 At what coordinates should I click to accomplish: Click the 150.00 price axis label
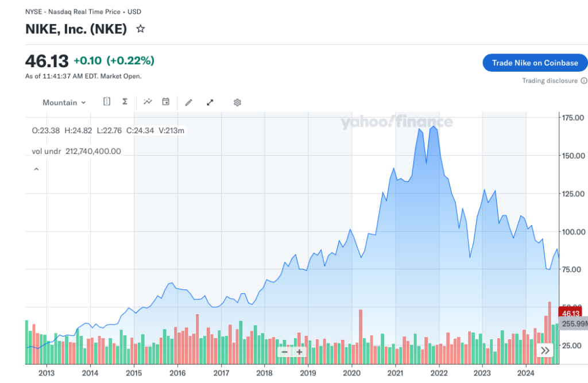(573, 156)
